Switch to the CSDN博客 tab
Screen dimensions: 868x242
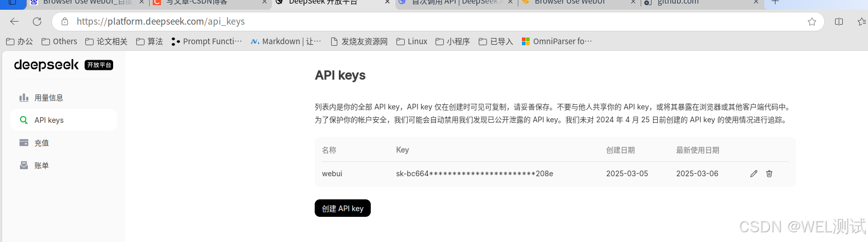click(x=210, y=3)
